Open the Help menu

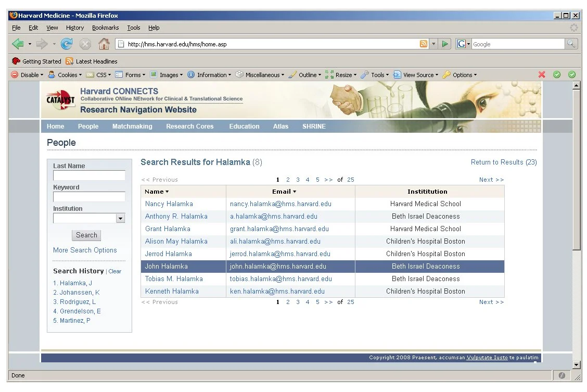pyautogui.click(x=154, y=28)
